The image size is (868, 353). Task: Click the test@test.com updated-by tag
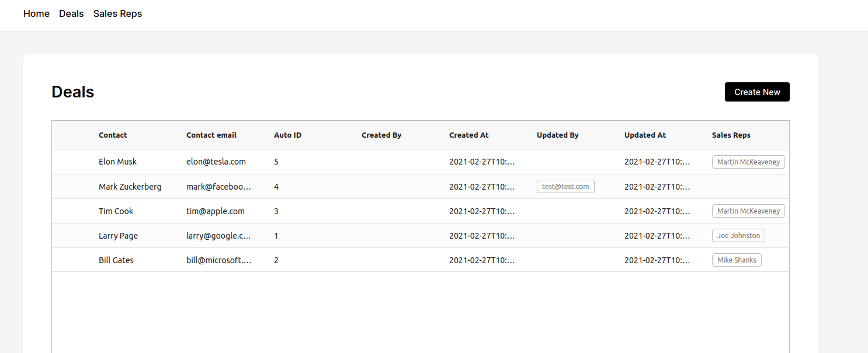click(565, 186)
